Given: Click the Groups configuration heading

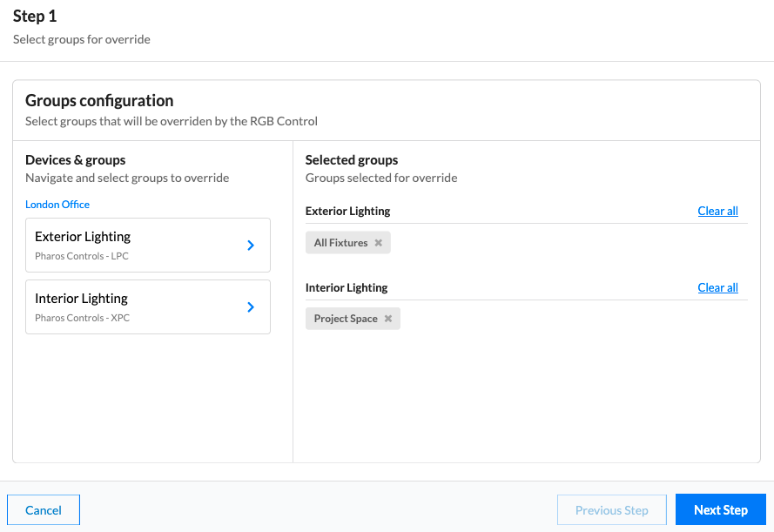Looking at the screenshot, I should click(99, 101).
